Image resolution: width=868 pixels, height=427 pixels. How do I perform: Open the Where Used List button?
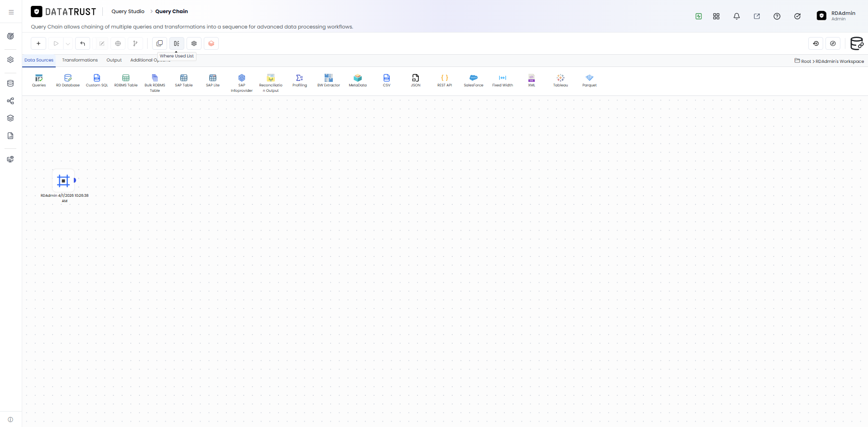point(177,43)
